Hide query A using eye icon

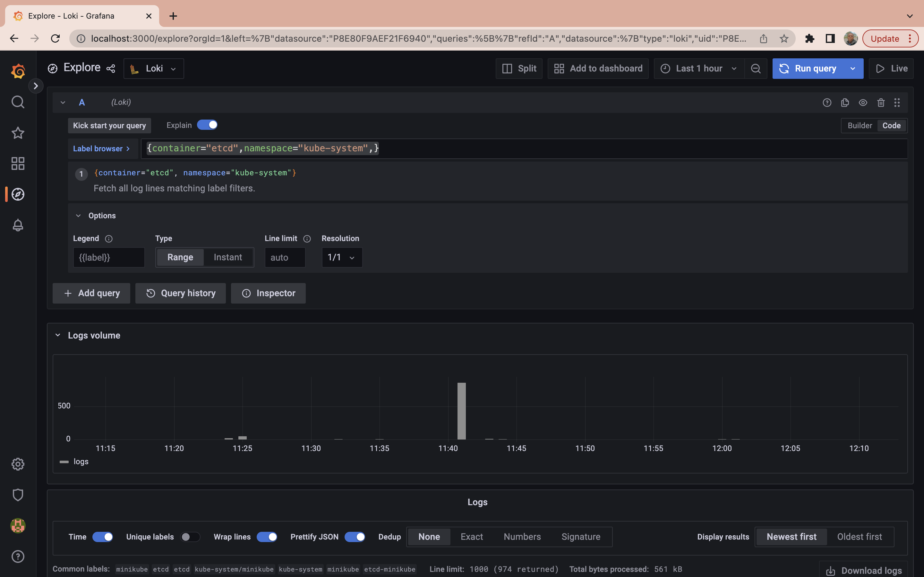(x=862, y=102)
